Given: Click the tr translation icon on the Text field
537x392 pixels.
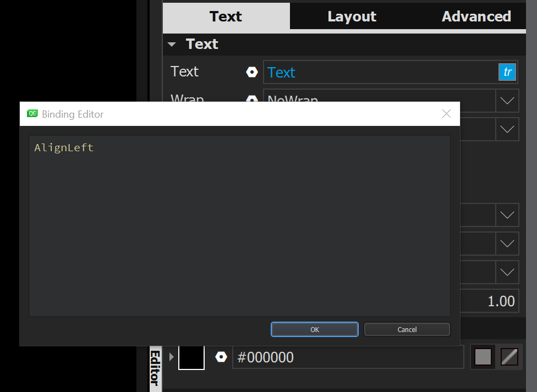Looking at the screenshot, I should click(507, 72).
